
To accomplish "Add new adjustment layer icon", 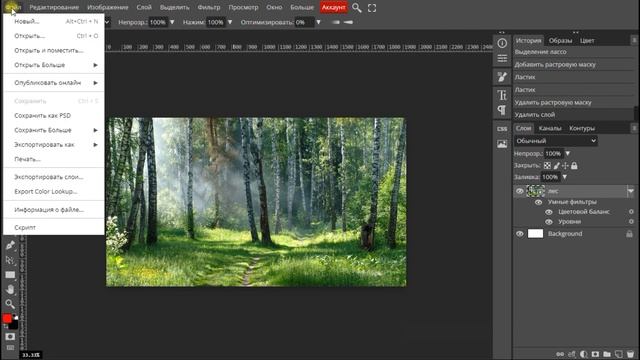I will tap(584, 354).
